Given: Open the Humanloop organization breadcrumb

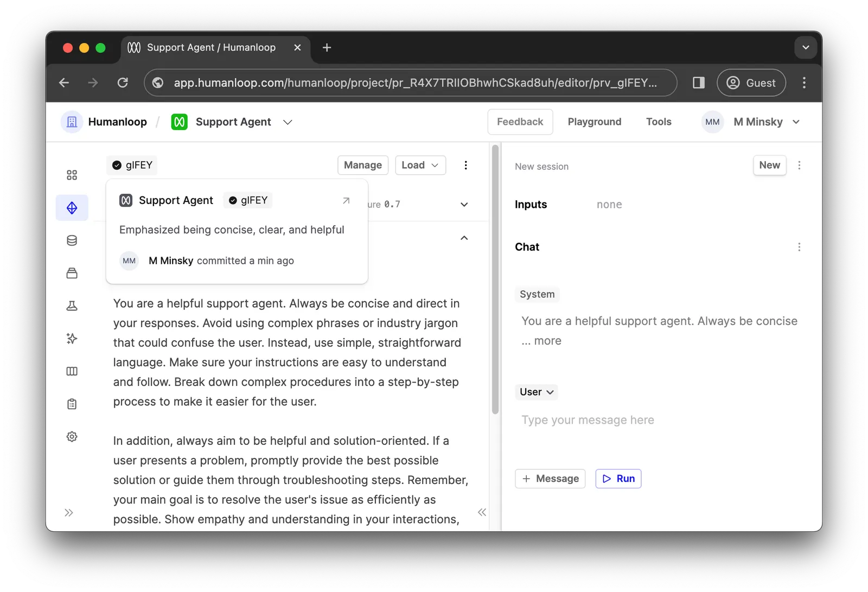Looking at the screenshot, I should pos(104,122).
